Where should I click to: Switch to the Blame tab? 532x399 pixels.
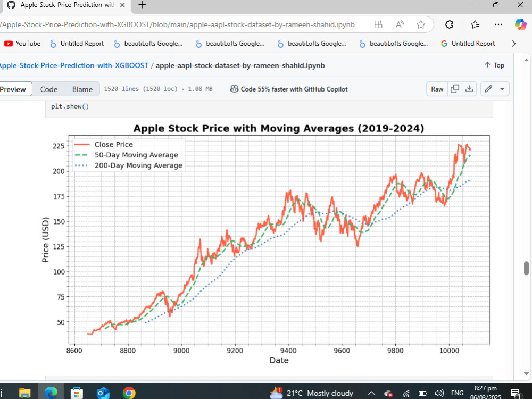[82, 89]
